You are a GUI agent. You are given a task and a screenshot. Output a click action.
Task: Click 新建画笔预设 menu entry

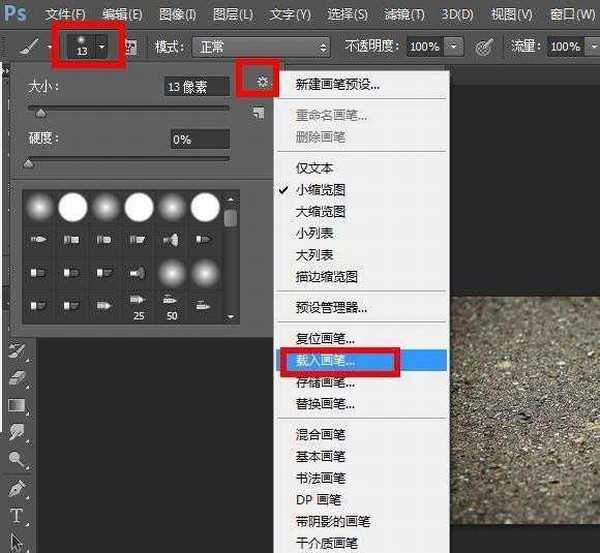[x=337, y=85]
